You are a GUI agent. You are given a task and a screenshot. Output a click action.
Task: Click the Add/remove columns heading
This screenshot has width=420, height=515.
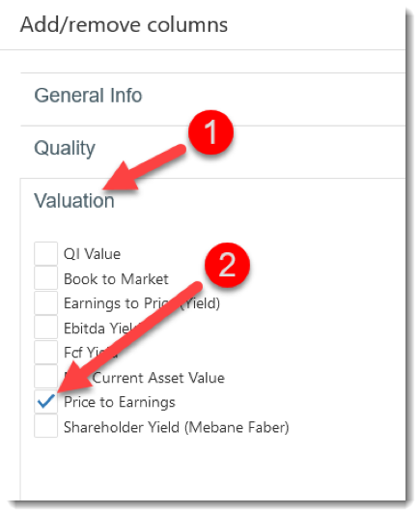tap(124, 25)
